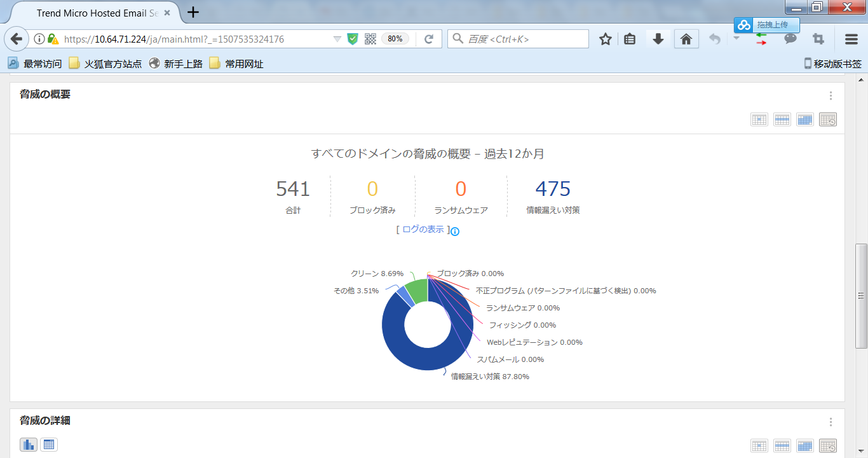
Task: Open the three-dot menu of 脅威の概要 widget
Action: coord(831,96)
